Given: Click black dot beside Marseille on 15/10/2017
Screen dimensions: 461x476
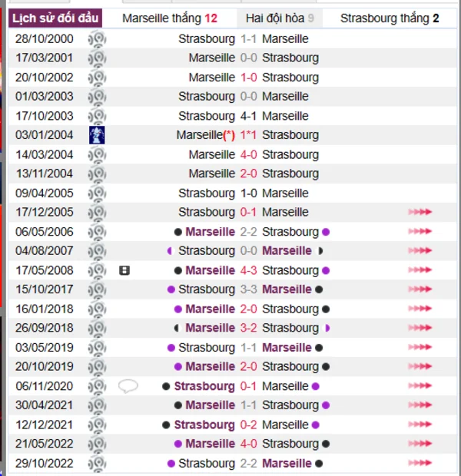Looking at the screenshot, I should click(319, 289).
